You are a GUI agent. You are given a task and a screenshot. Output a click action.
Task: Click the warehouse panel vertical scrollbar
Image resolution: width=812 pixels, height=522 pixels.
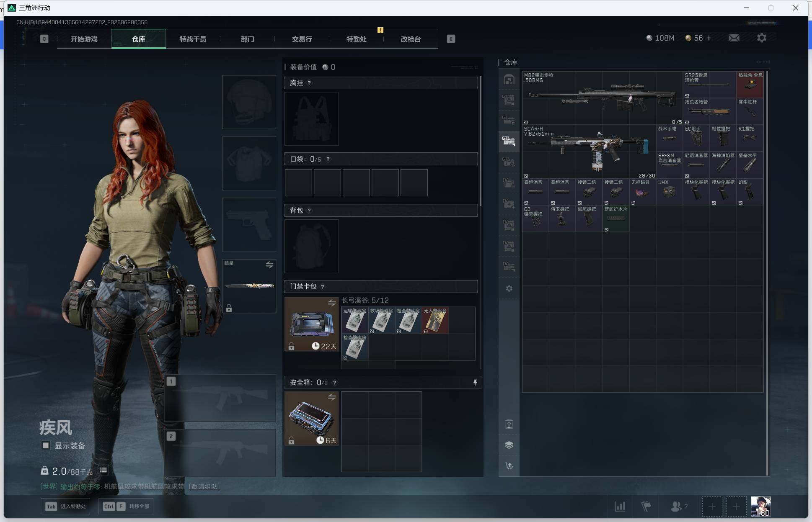(x=767, y=273)
